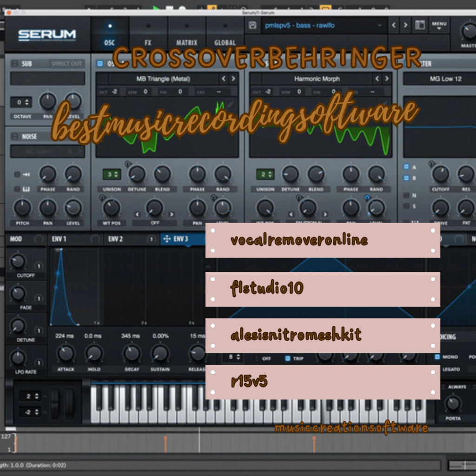Screen dimensions: 476x476
Task: Toggle filter routing for A
Action: click(x=406, y=166)
